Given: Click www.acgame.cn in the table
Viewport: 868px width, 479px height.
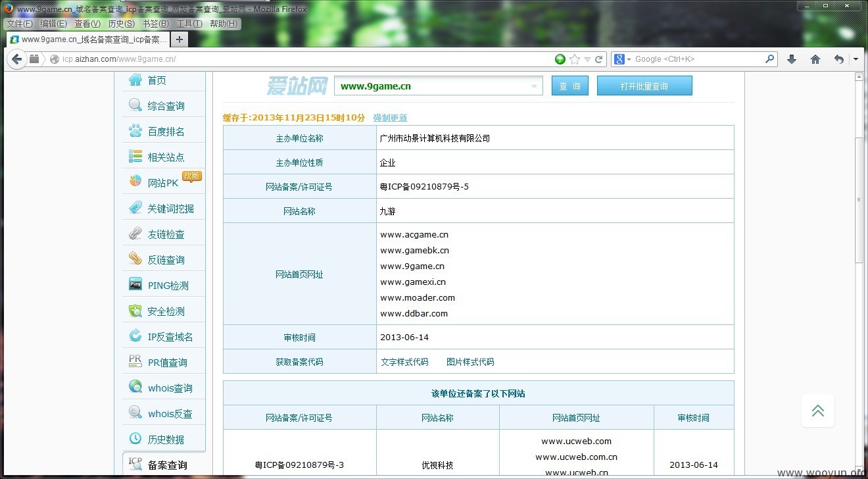Looking at the screenshot, I should pyautogui.click(x=414, y=235).
